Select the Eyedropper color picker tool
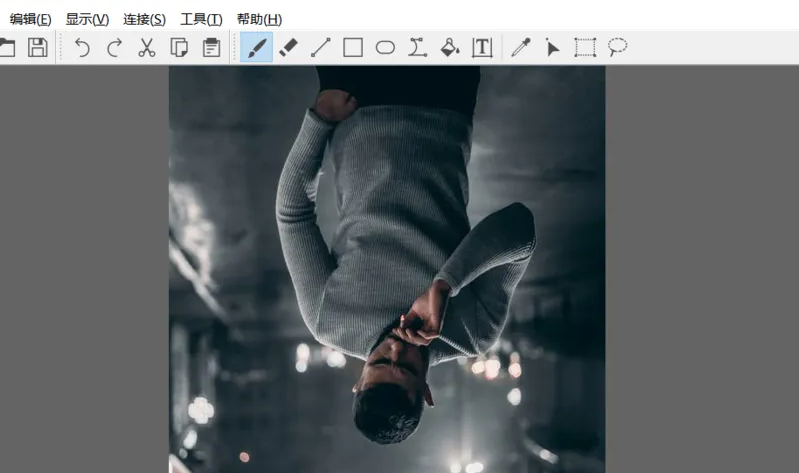 coord(520,47)
